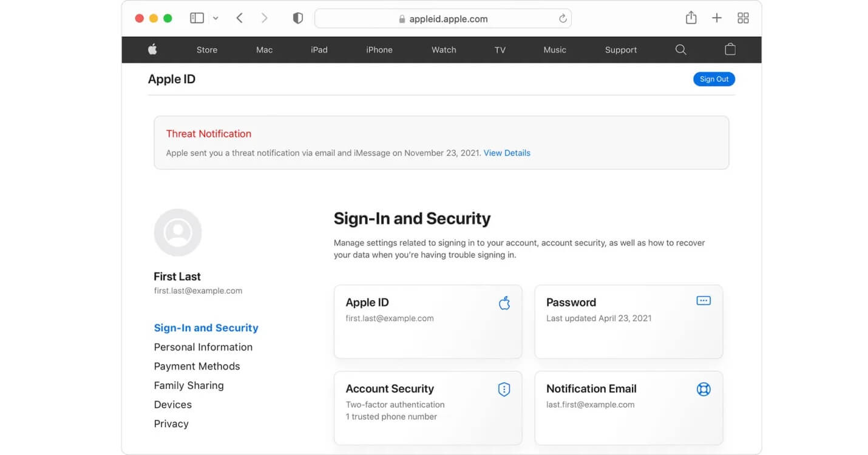
Task: Open search using the magnifying glass icon
Action: 680,49
